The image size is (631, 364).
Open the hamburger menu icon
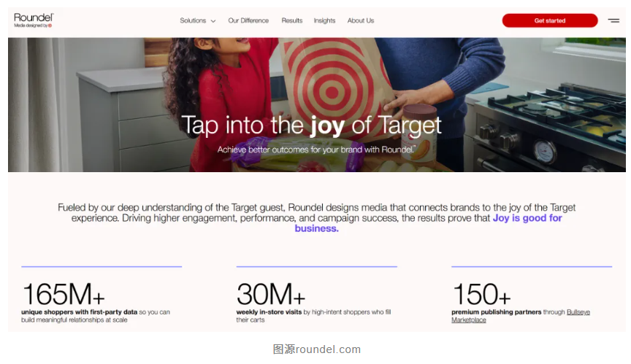613,20
